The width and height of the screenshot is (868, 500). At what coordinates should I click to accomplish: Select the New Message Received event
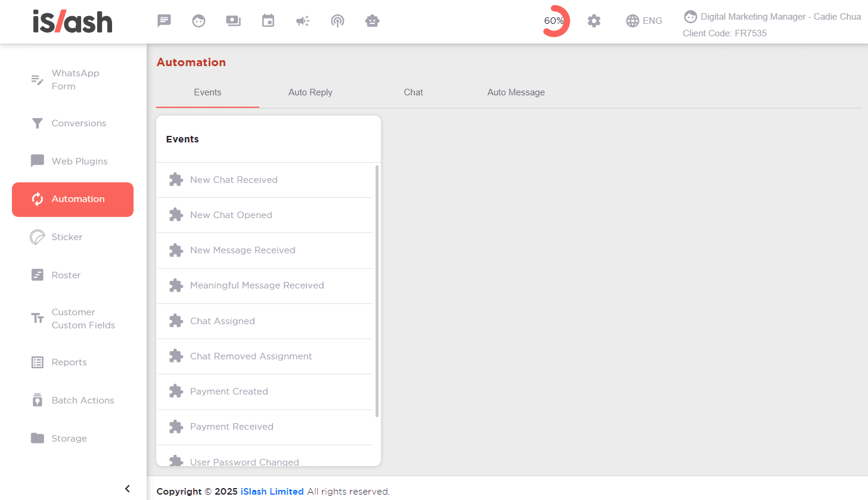[x=265, y=250]
